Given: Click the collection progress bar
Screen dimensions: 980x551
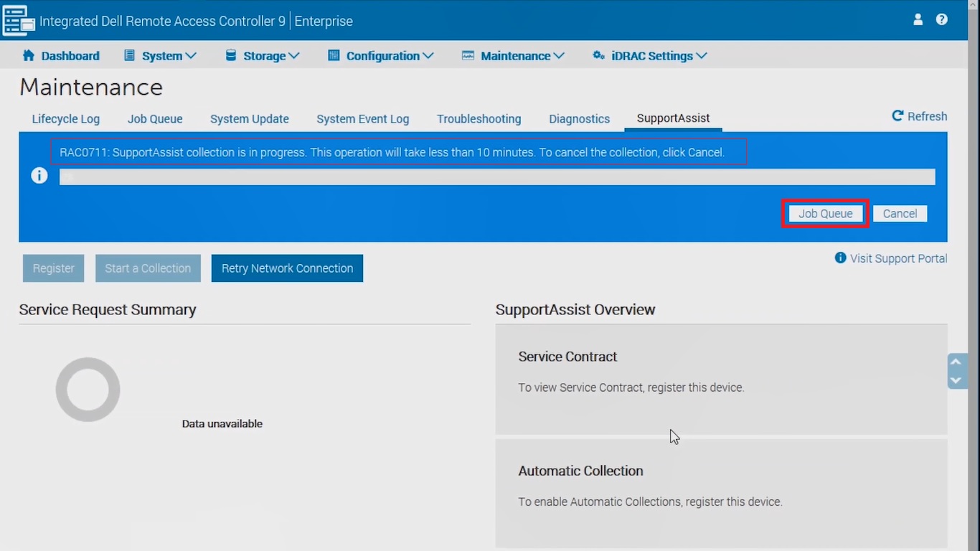Looking at the screenshot, I should click(x=497, y=177).
